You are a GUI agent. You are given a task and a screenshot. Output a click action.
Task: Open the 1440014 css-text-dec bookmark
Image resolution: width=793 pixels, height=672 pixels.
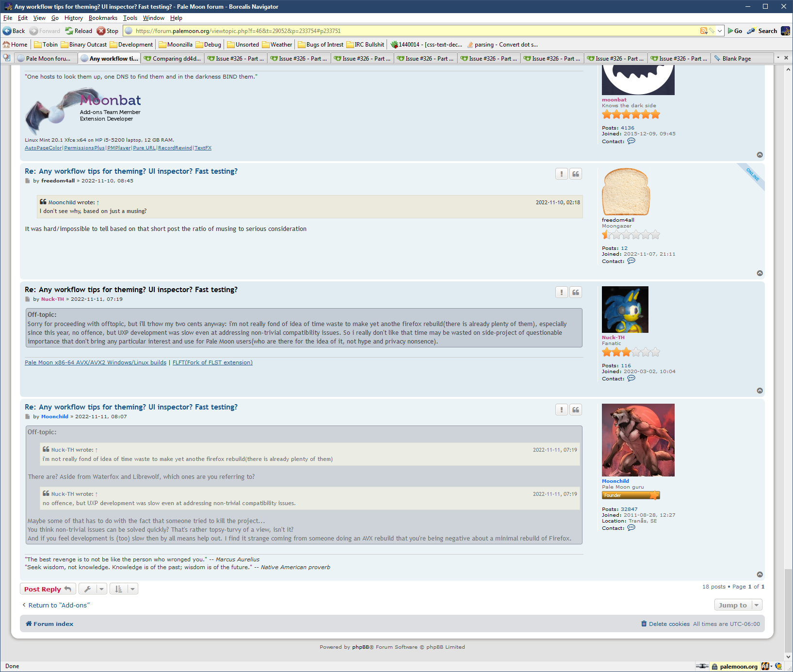tap(426, 44)
